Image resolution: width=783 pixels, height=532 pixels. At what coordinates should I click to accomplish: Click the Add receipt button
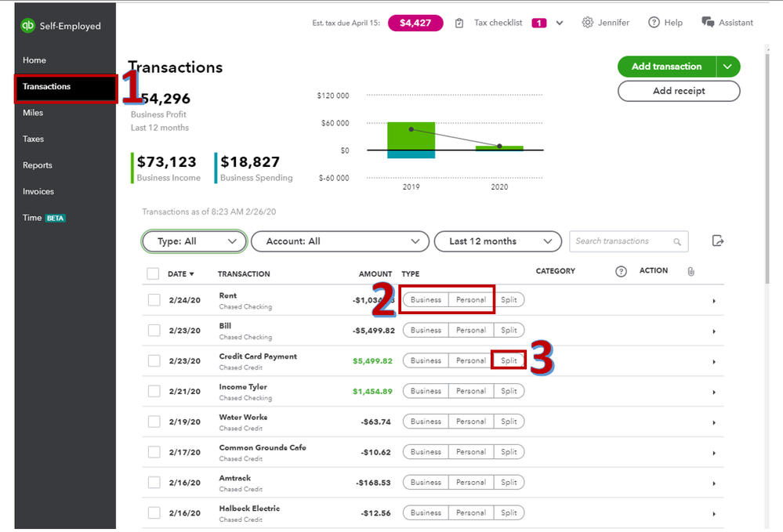point(679,91)
